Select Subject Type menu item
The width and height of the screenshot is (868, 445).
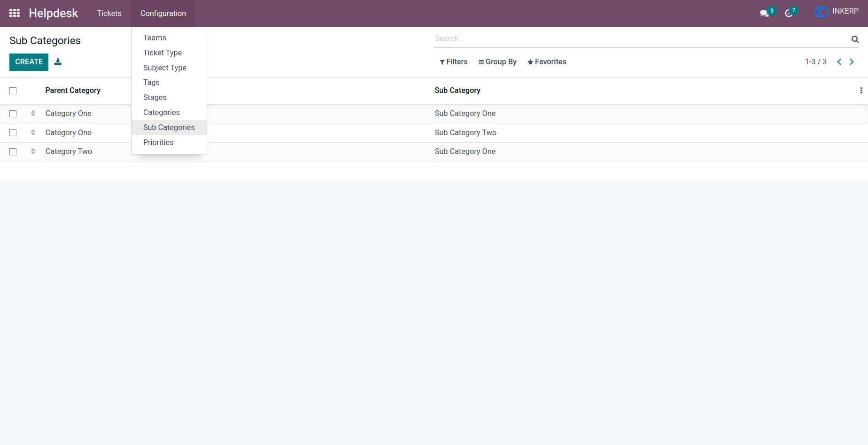click(x=169, y=68)
